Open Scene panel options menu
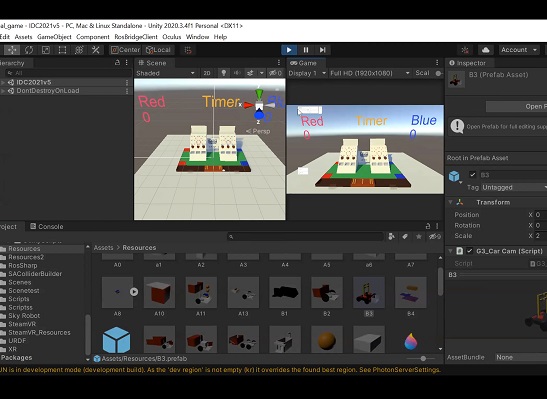 click(x=279, y=63)
